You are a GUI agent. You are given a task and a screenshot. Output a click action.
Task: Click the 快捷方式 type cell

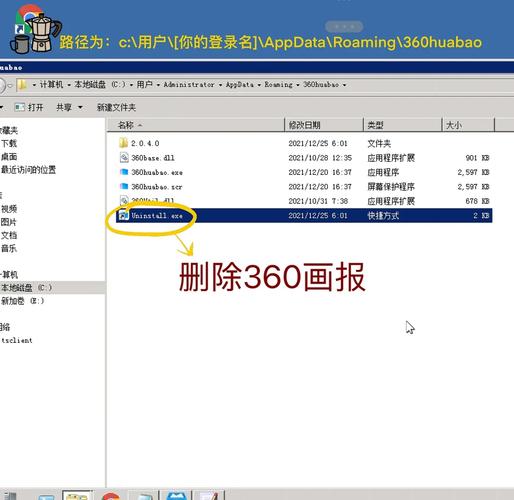[x=383, y=216]
